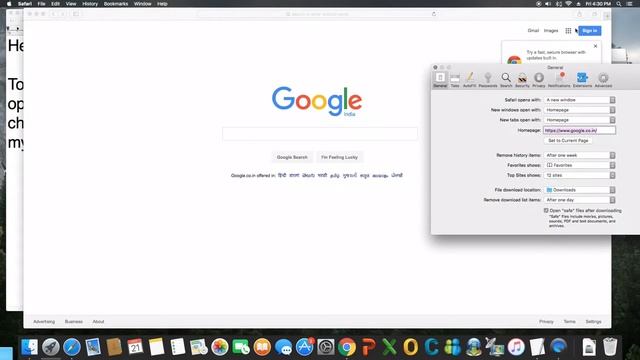Viewport: 640px width, 360px height.
Task: Open the Passwords preferences pane
Action: point(488,80)
